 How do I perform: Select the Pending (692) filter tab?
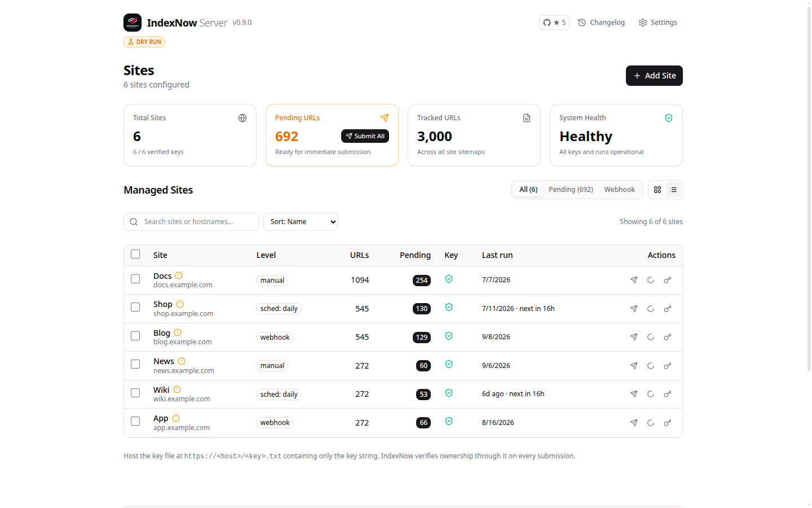(571, 190)
